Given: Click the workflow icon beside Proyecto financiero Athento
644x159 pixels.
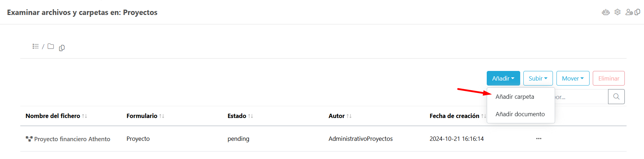Looking at the screenshot, I should (29, 139).
